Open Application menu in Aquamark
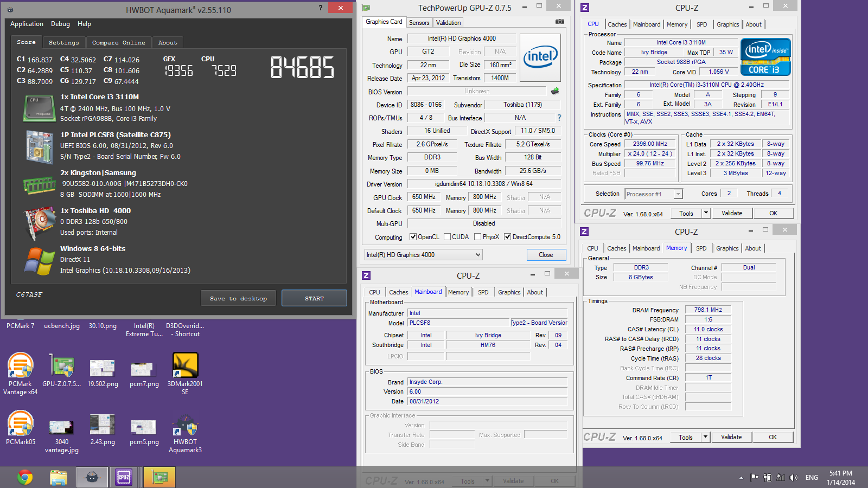This screenshot has width=868, height=488. [27, 24]
